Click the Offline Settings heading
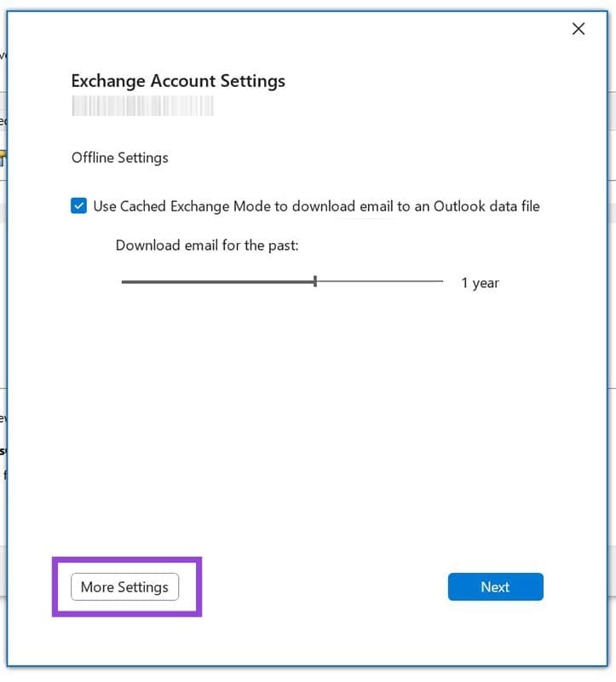616x682 pixels. (x=119, y=158)
